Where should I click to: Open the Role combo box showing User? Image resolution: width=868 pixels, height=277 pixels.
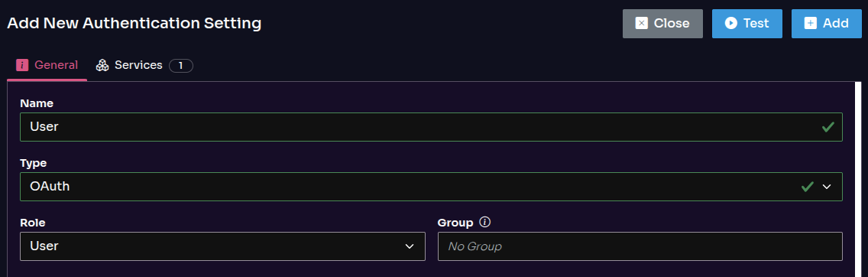(222, 246)
